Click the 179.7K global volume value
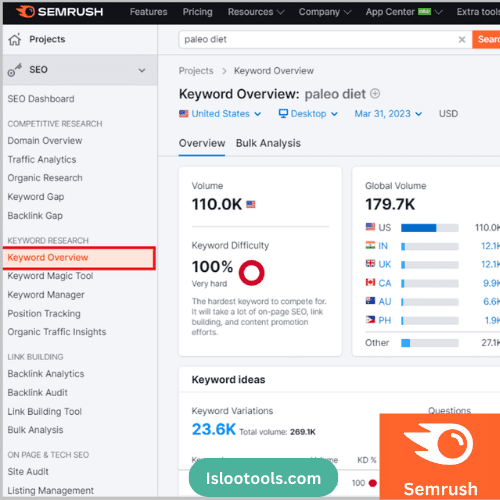This screenshot has height=500, width=500. [x=390, y=204]
